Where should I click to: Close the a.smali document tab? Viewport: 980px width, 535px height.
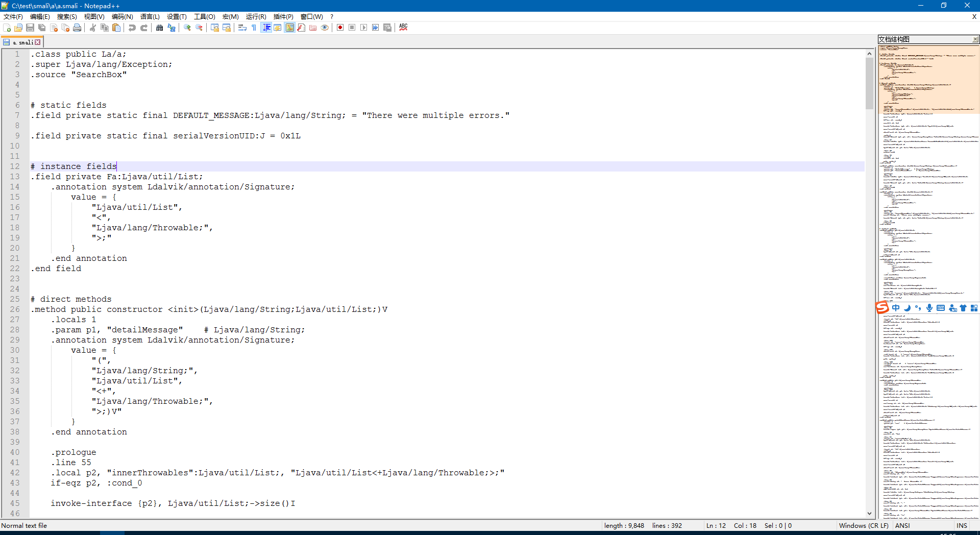[38, 42]
